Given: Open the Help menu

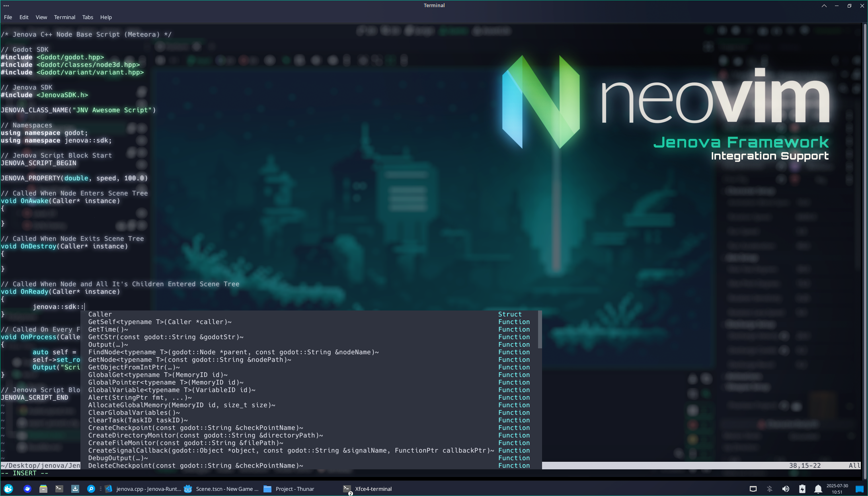Looking at the screenshot, I should pyautogui.click(x=106, y=17).
